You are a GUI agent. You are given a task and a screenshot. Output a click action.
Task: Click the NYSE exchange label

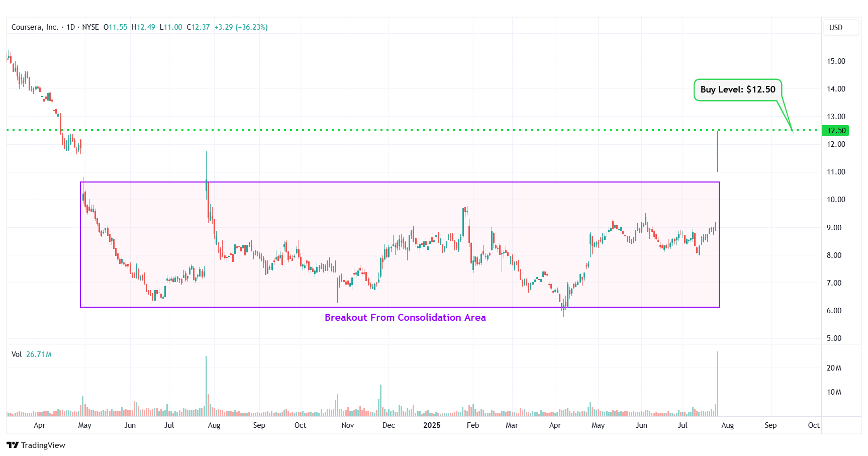pos(90,27)
